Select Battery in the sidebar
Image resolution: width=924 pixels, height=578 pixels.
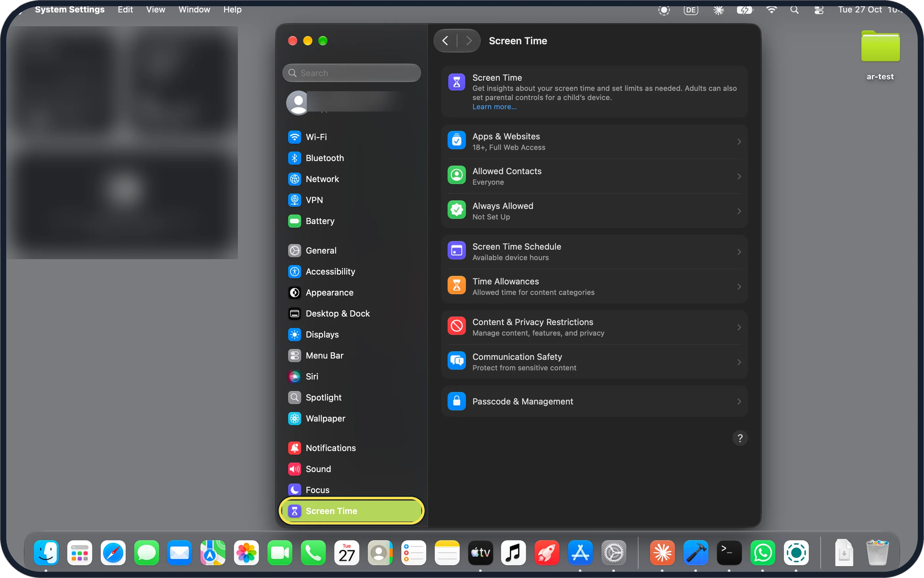tap(351, 221)
